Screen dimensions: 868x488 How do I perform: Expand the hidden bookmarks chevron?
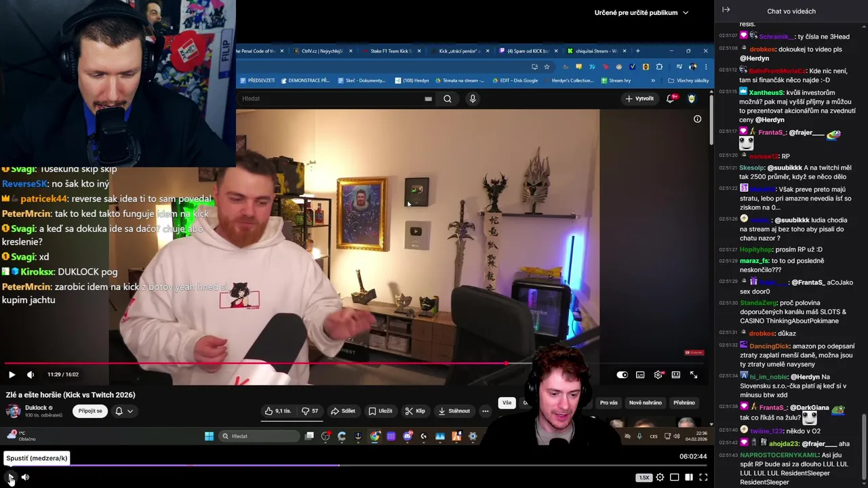pyautogui.click(x=653, y=81)
